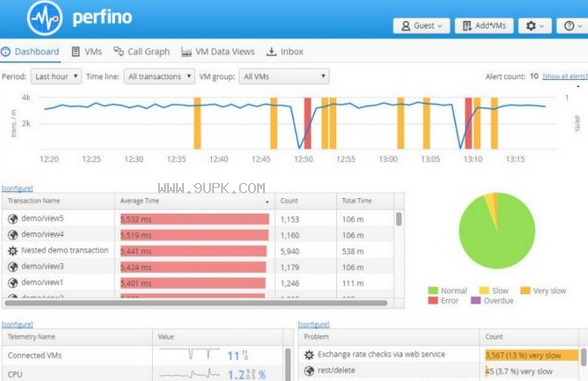Select the Nested demo transaction name
588x381 pixels.
65,250
